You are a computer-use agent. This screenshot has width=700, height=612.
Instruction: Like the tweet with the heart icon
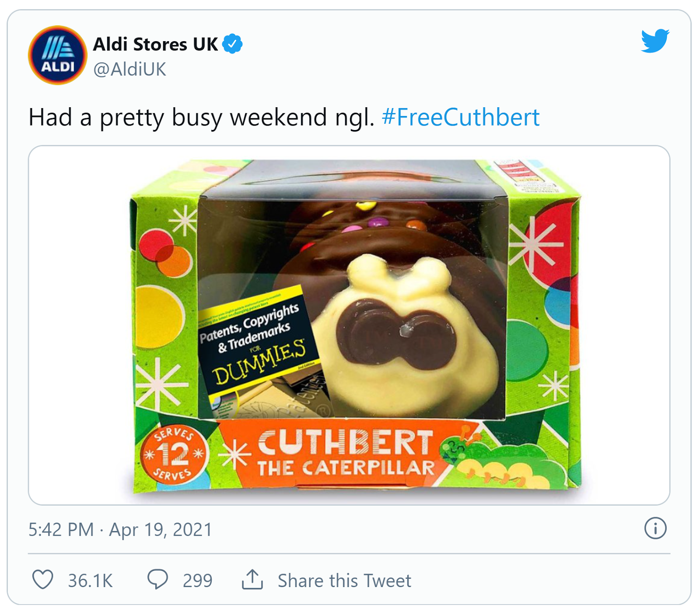pyautogui.click(x=43, y=580)
